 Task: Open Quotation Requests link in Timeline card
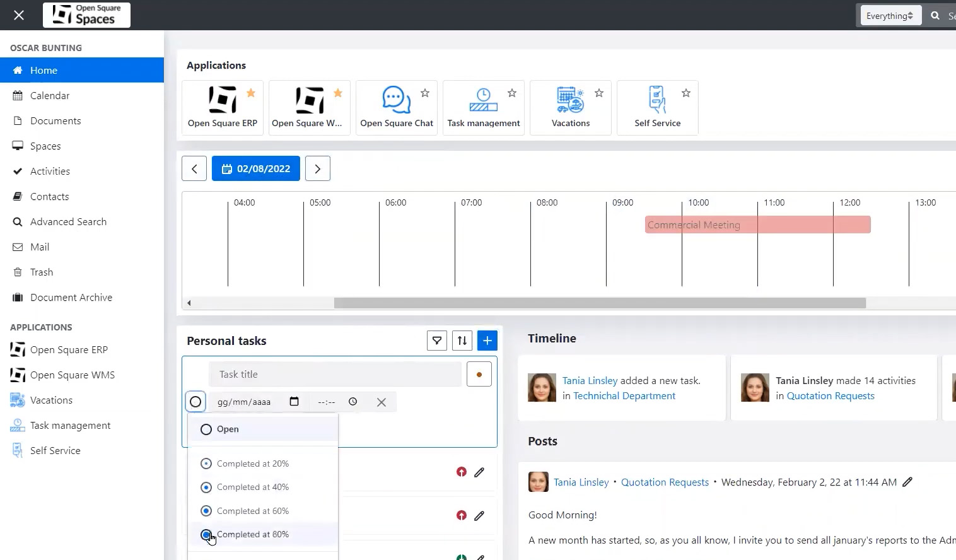coord(831,395)
